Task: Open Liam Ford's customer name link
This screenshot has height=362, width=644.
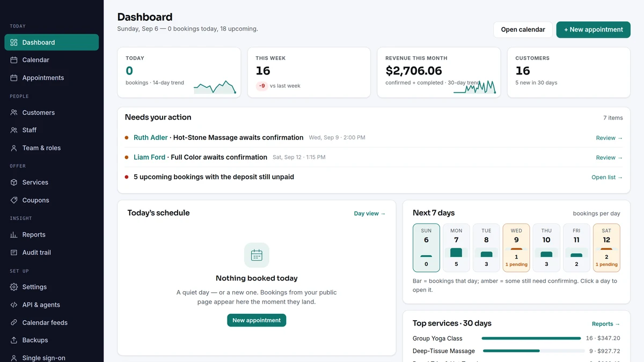Action: [149, 157]
